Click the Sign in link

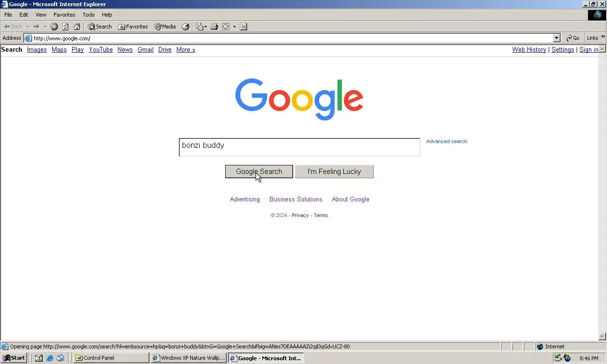tap(589, 49)
